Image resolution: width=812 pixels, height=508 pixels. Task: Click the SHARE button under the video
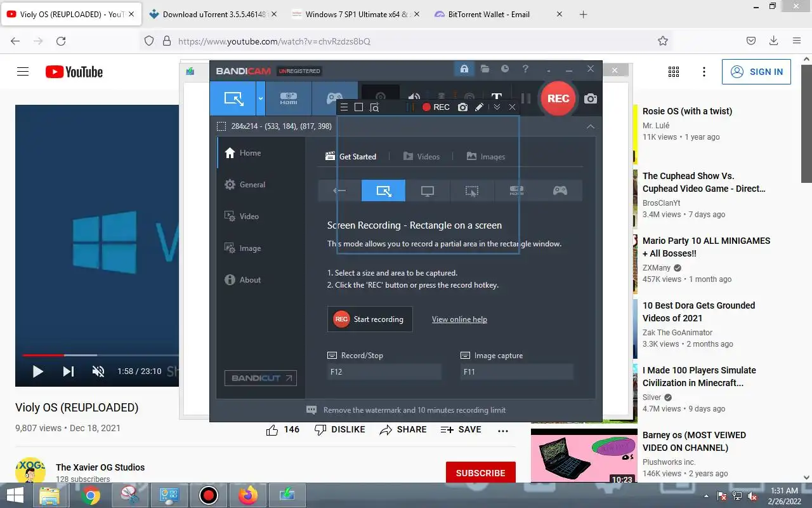click(x=403, y=430)
